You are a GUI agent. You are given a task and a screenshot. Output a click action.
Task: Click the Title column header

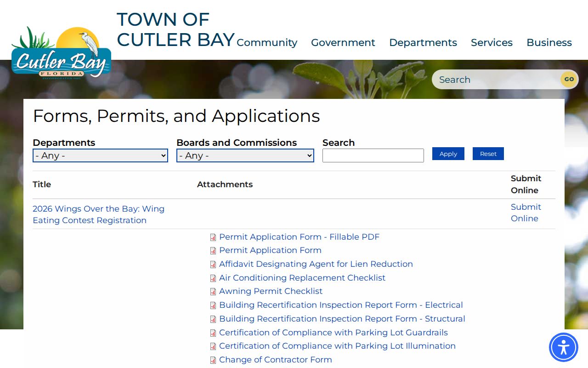pyautogui.click(x=42, y=184)
